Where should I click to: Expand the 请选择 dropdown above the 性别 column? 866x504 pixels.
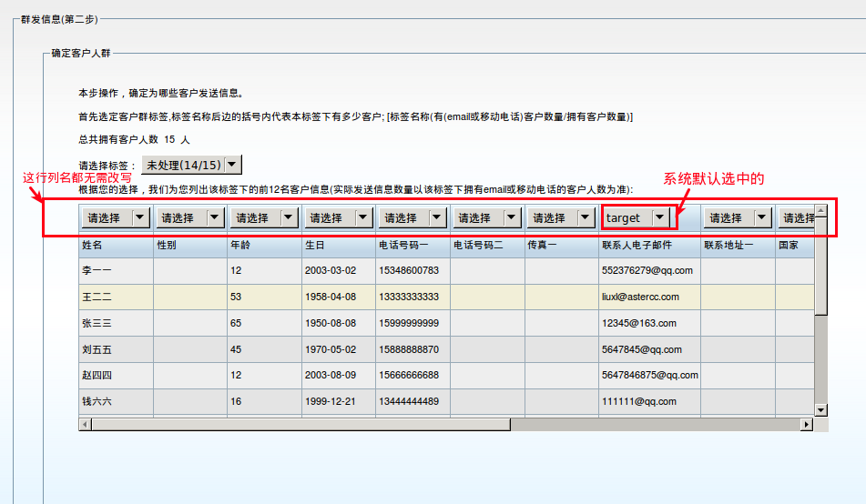[190, 218]
